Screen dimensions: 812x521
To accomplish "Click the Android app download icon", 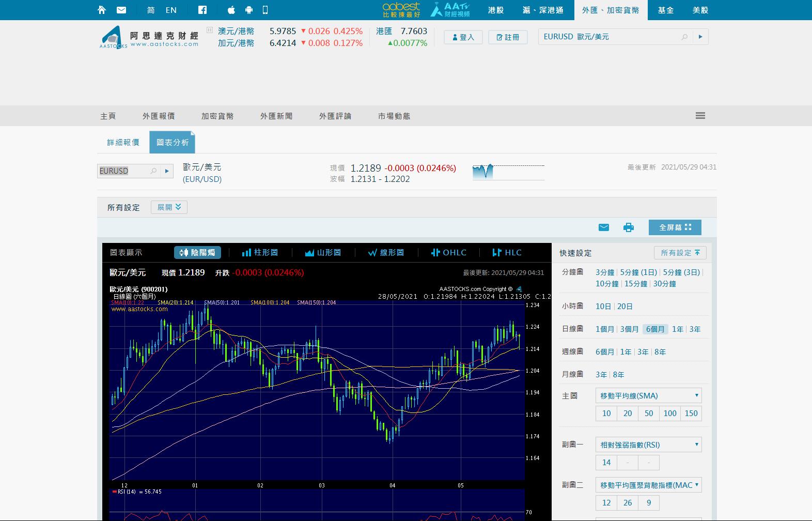I will pyautogui.click(x=249, y=10).
